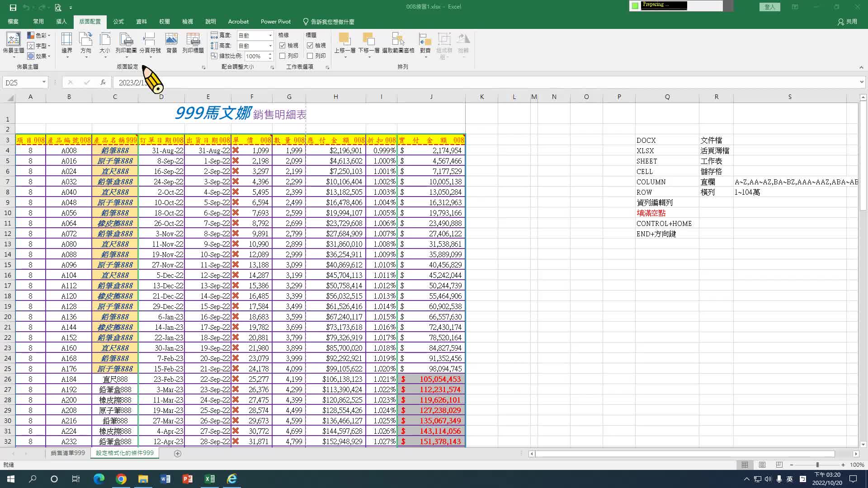Add a new worksheet with plus button
Image resolution: width=868 pixels, height=488 pixels.
(x=178, y=453)
